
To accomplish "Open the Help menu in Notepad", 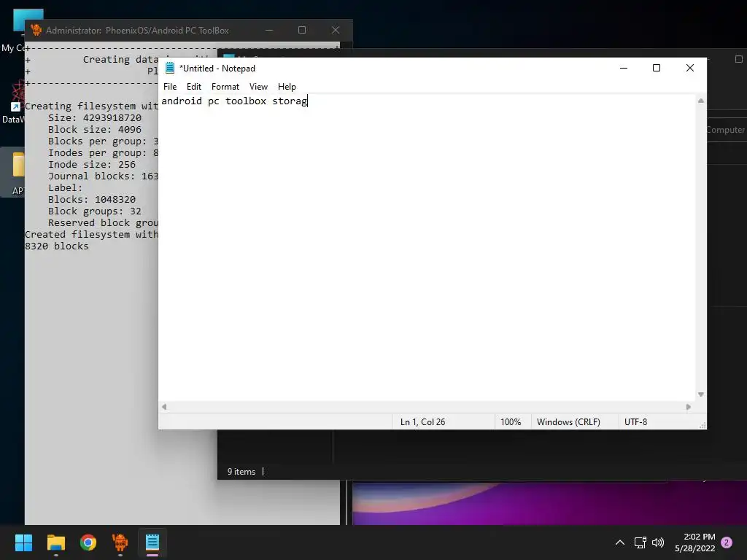I will tap(287, 87).
